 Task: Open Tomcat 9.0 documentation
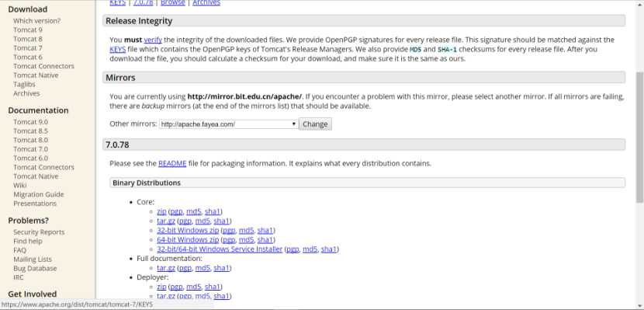coord(30,122)
